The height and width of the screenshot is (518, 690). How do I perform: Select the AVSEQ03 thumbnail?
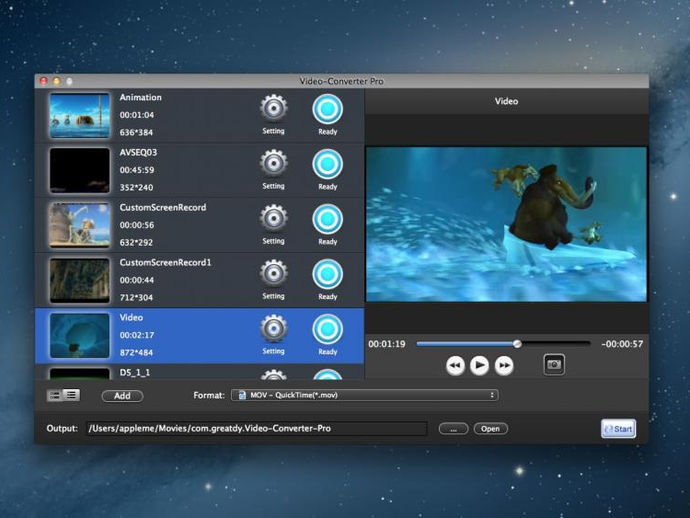(x=80, y=170)
